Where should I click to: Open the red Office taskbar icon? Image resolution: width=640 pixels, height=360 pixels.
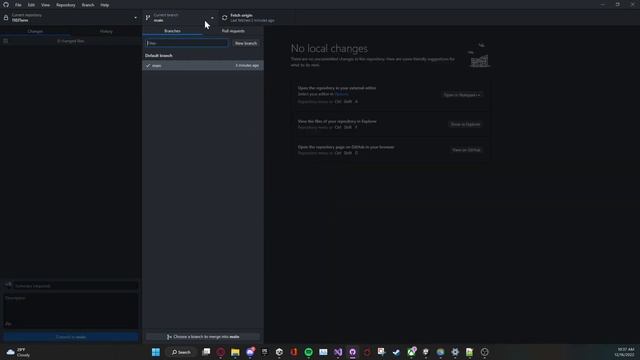coord(294,352)
